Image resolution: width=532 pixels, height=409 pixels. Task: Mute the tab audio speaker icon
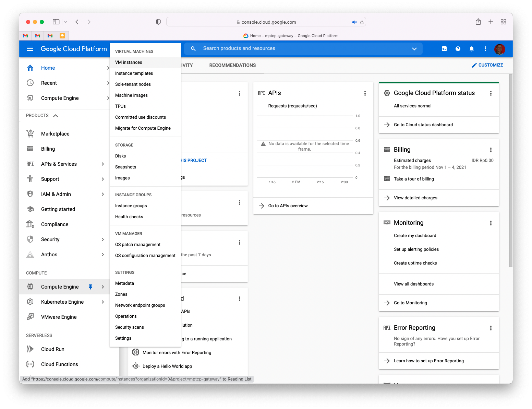pyautogui.click(x=354, y=22)
